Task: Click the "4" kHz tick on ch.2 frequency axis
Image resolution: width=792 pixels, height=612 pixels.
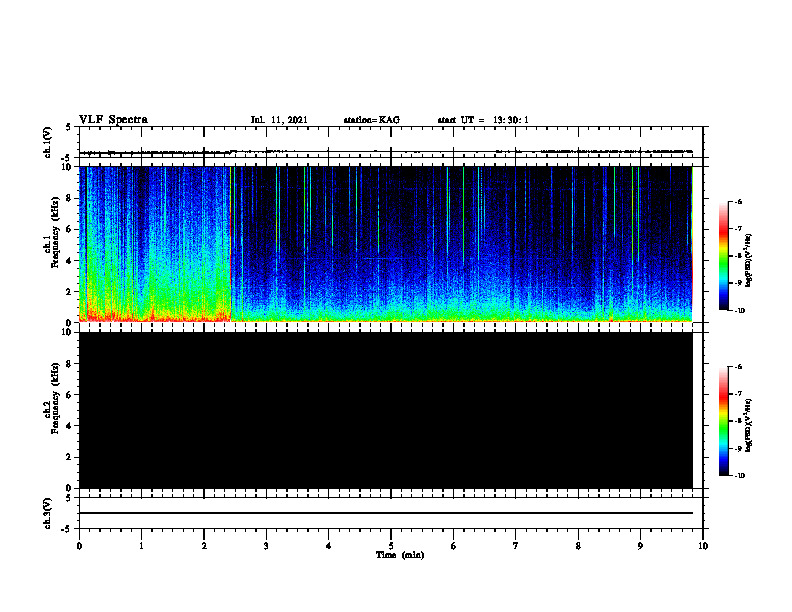Action: (x=70, y=426)
